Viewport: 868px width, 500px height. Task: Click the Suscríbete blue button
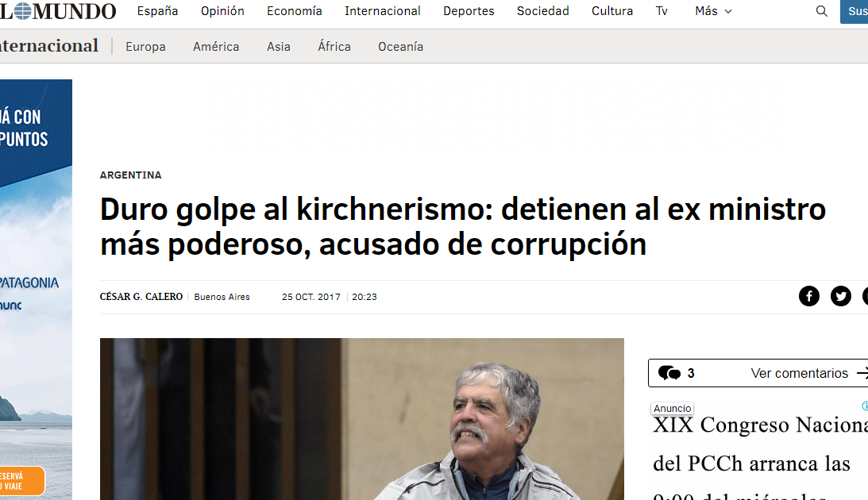[x=854, y=12]
